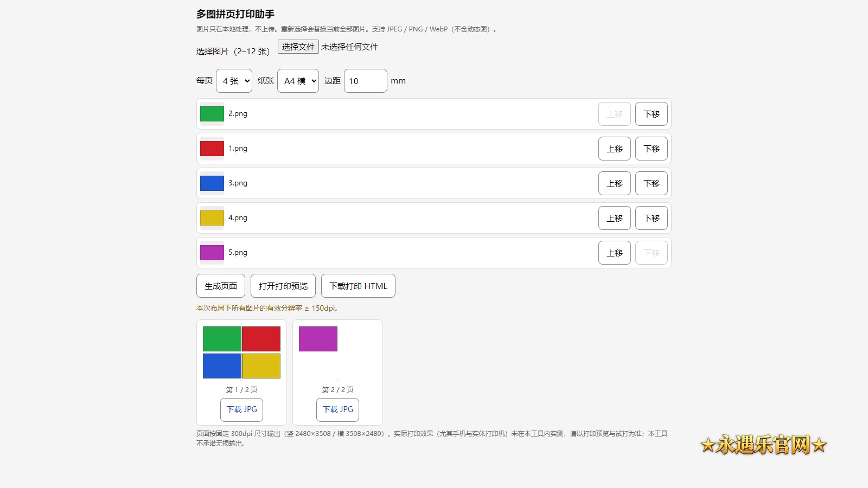Focus the 边距 margin input field
The height and width of the screenshot is (488, 868).
365,81
